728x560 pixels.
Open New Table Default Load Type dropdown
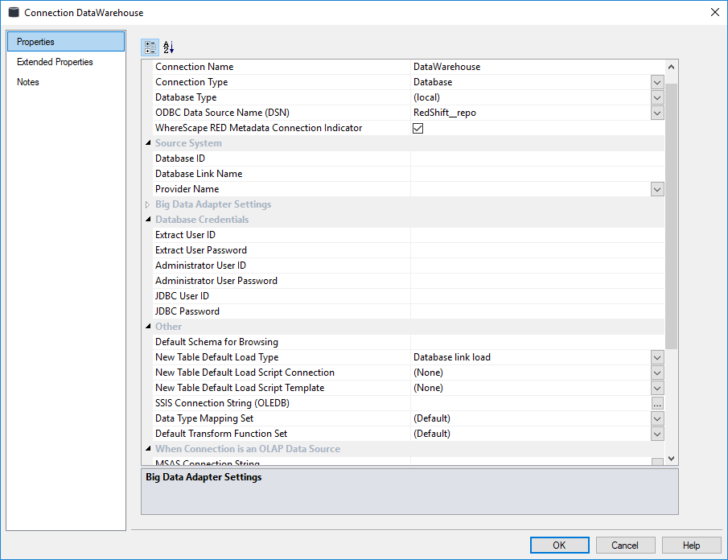(657, 357)
